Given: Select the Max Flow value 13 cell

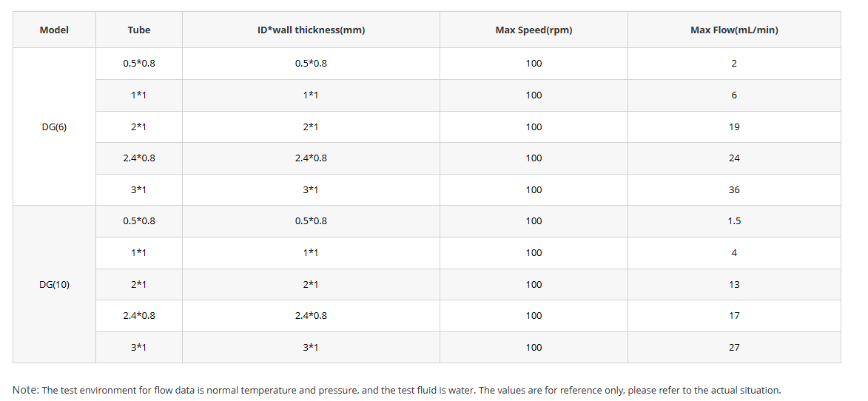Looking at the screenshot, I should (734, 285).
